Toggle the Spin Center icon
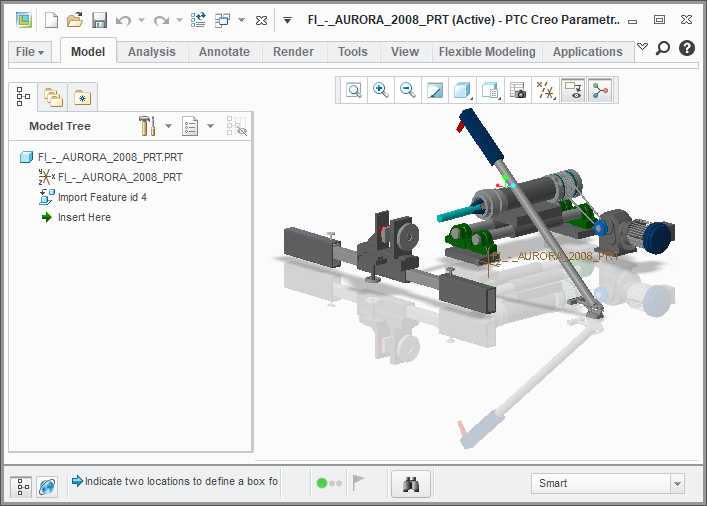The width and height of the screenshot is (707, 506). click(600, 90)
